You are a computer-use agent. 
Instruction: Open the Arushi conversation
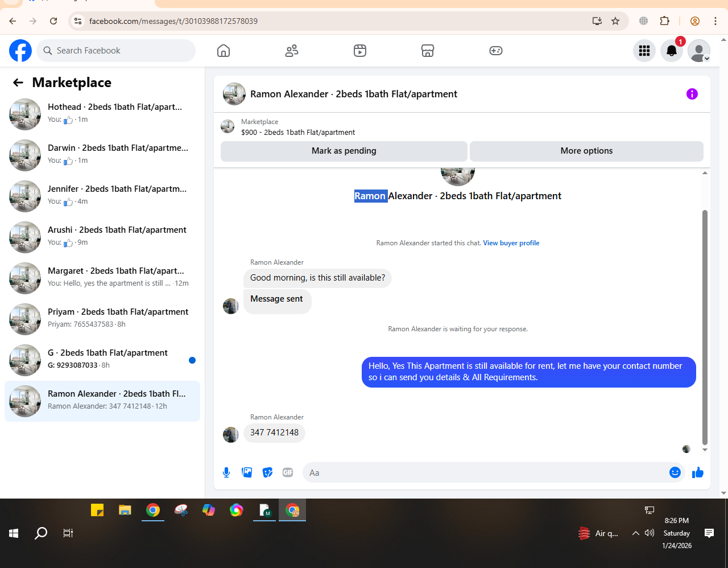102,237
